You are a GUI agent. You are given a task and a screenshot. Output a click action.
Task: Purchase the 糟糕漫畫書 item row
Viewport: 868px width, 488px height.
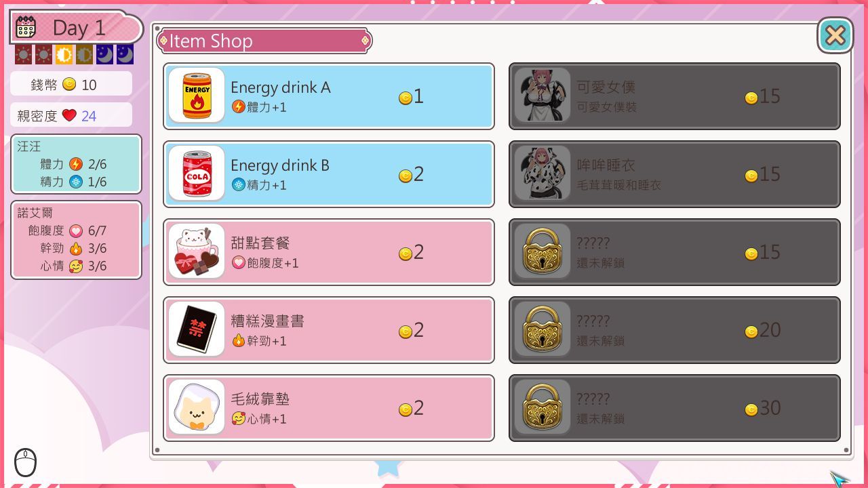click(329, 329)
